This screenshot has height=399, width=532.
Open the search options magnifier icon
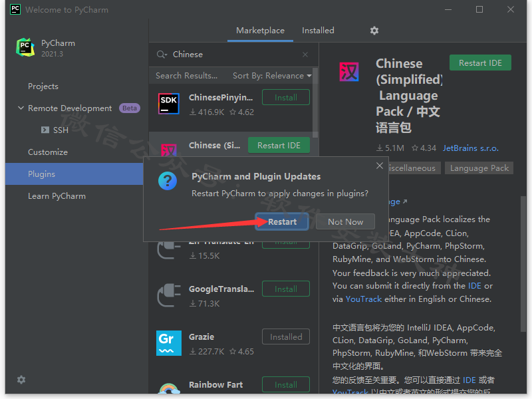tap(162, 55)
